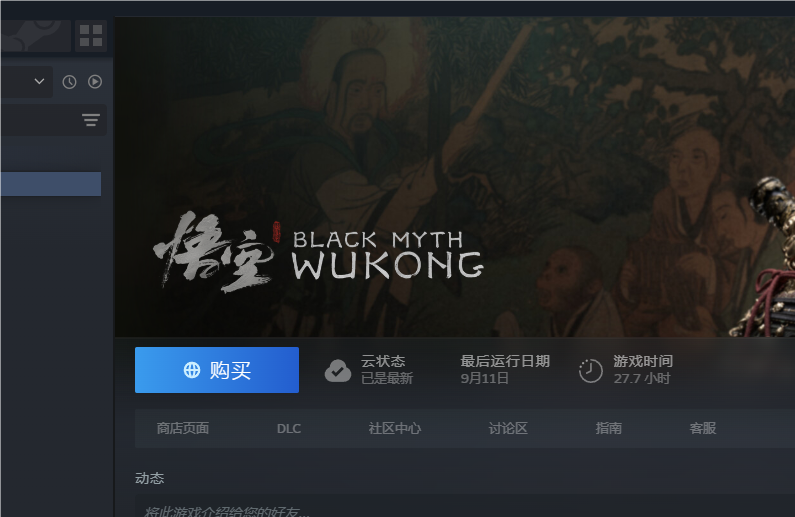
Task: Go to 社区中心 tab
Action: coord(395,428)
